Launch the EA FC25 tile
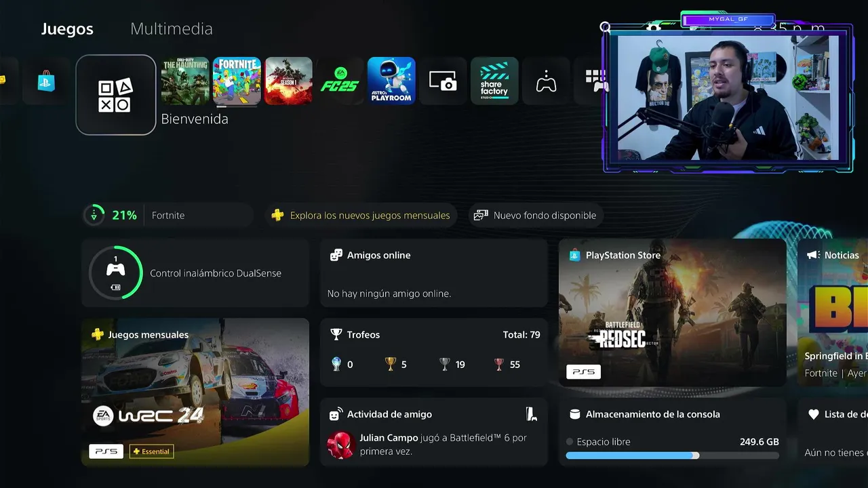 340,81
